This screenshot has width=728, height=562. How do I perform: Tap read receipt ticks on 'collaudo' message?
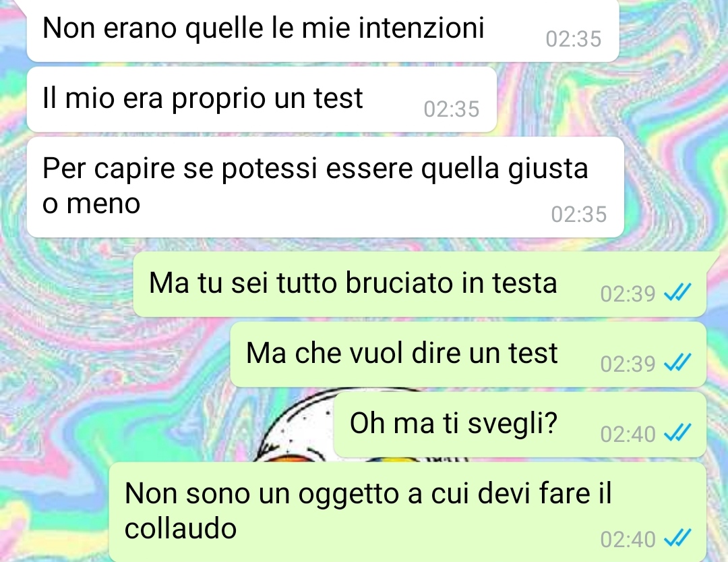point(677,539)
